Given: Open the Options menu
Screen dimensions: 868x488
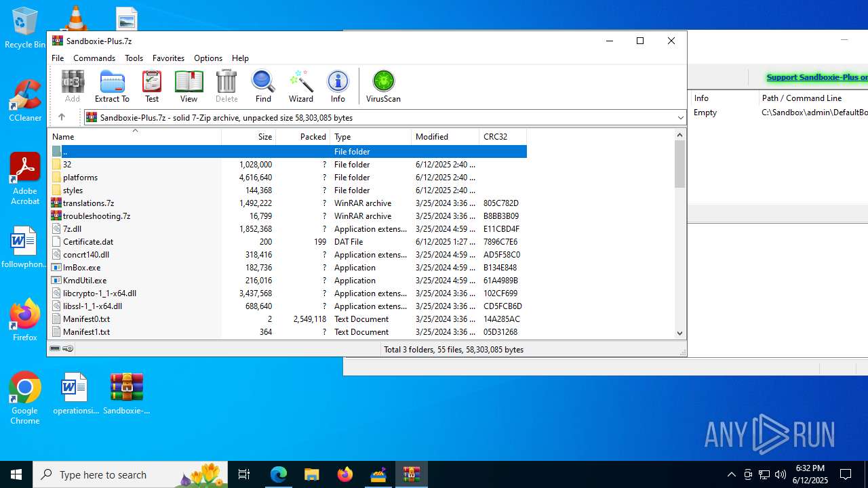Looking at the screenshot, I should coord(208,58).
